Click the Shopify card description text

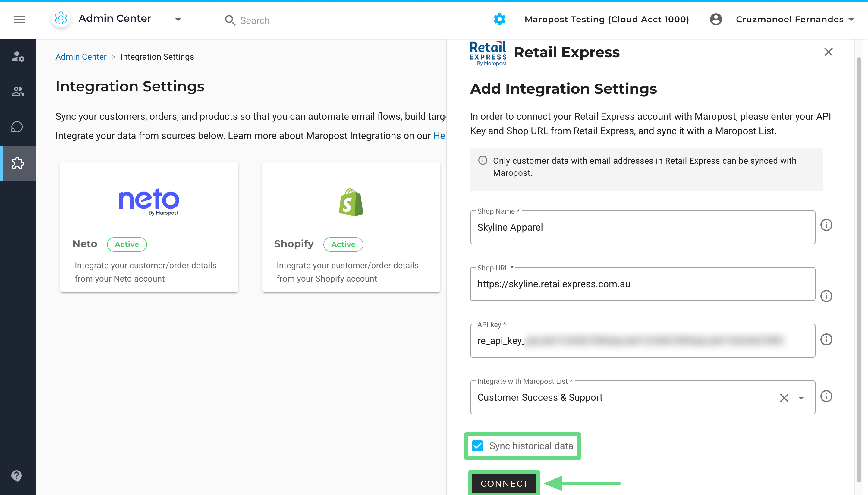point(347,272)
